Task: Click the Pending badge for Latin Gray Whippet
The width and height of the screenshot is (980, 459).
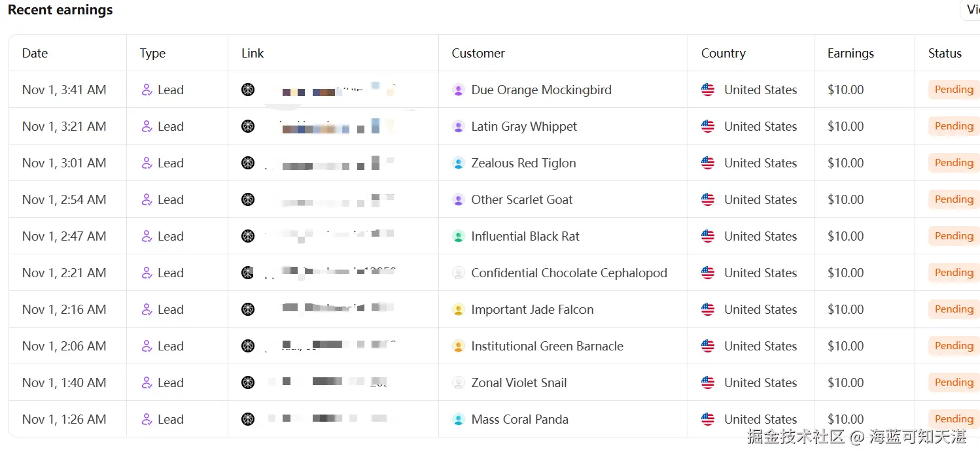Action: click(x=953, y=126)
